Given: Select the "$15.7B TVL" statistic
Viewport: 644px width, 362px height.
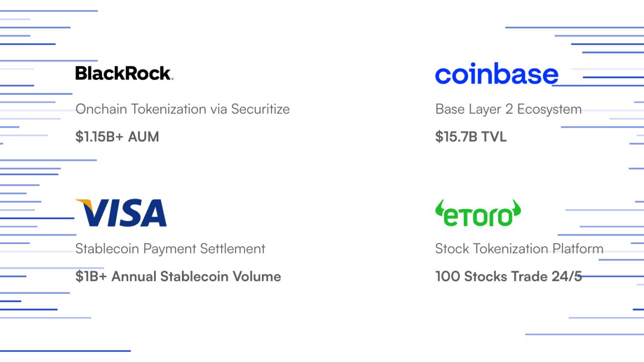Looking at the screenshot, I should 471,137.
